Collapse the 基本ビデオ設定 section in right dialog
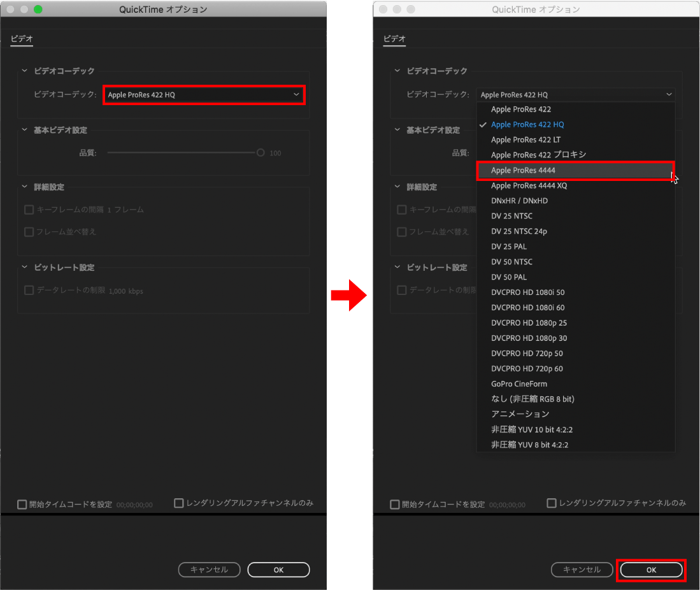Image resolution: width=700 pixels, height=590 pixels. click(x=397, y=130)
